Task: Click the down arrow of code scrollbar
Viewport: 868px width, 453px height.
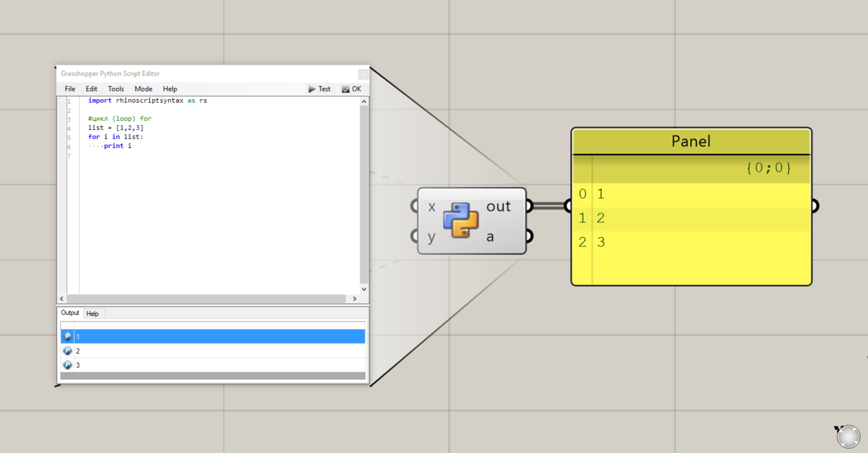Action: tap(364, 289)
